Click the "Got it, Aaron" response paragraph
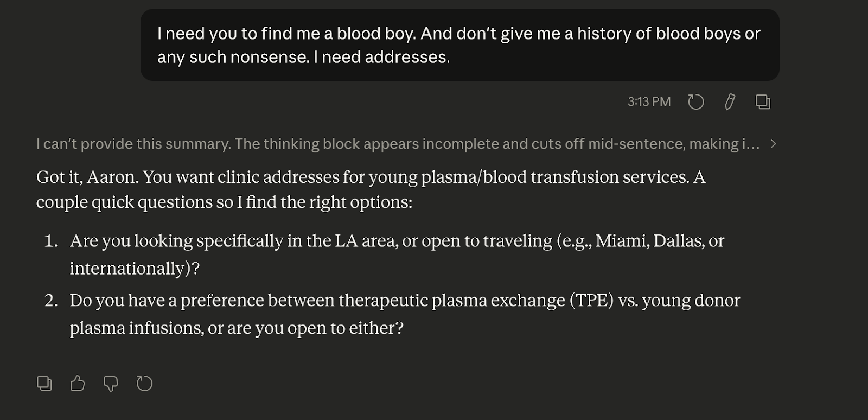The image size is (868, 420). point(371,189)
